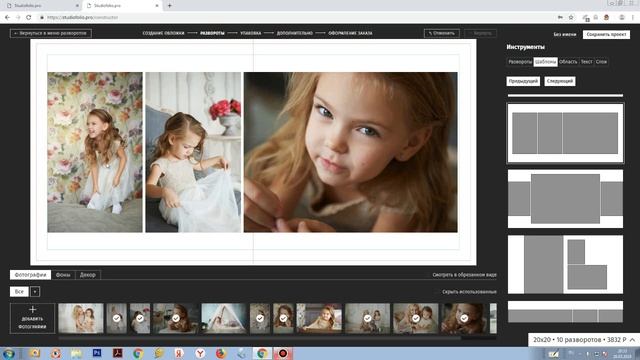This screenshot has width=640, height=360.
Task: Choose the first mother-and-daughter gallery thumbnail
Action: tap(81, 318)
